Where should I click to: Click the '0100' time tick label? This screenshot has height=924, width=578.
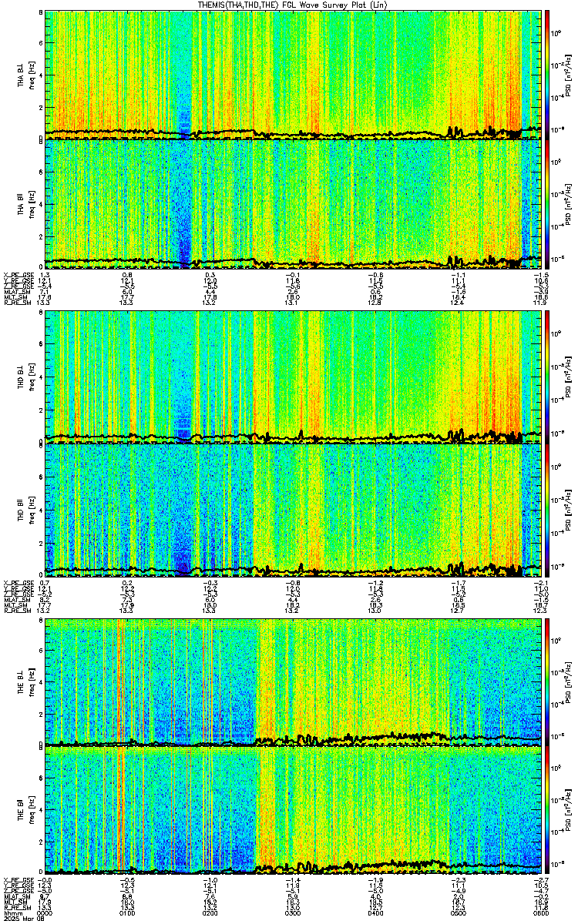[128, 912]
